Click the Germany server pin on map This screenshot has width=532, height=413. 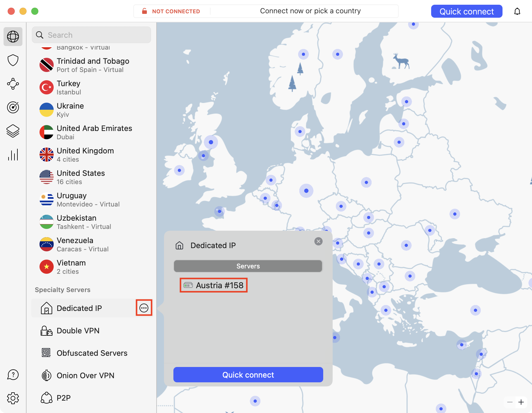click(x=306, y=191)
